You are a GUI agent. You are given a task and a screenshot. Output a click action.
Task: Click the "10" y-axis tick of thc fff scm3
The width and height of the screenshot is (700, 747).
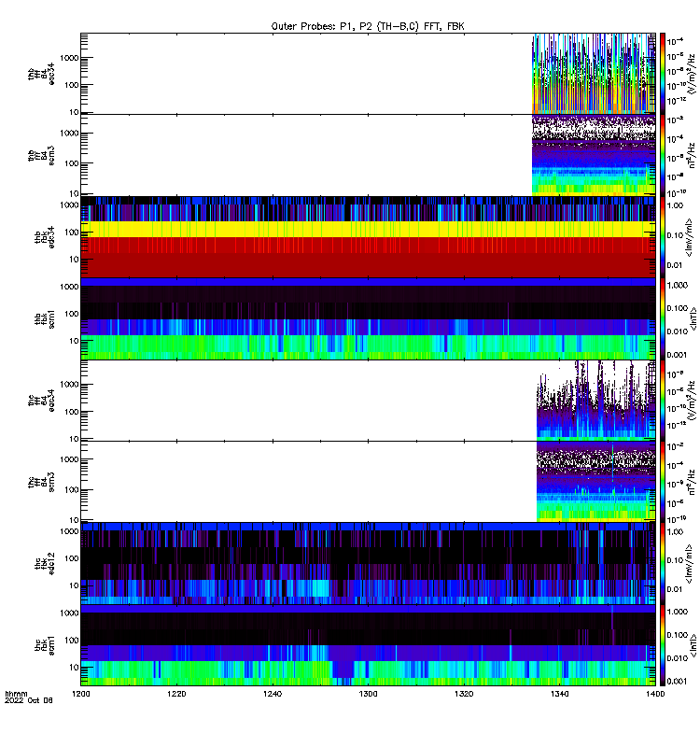coord(74,520)
